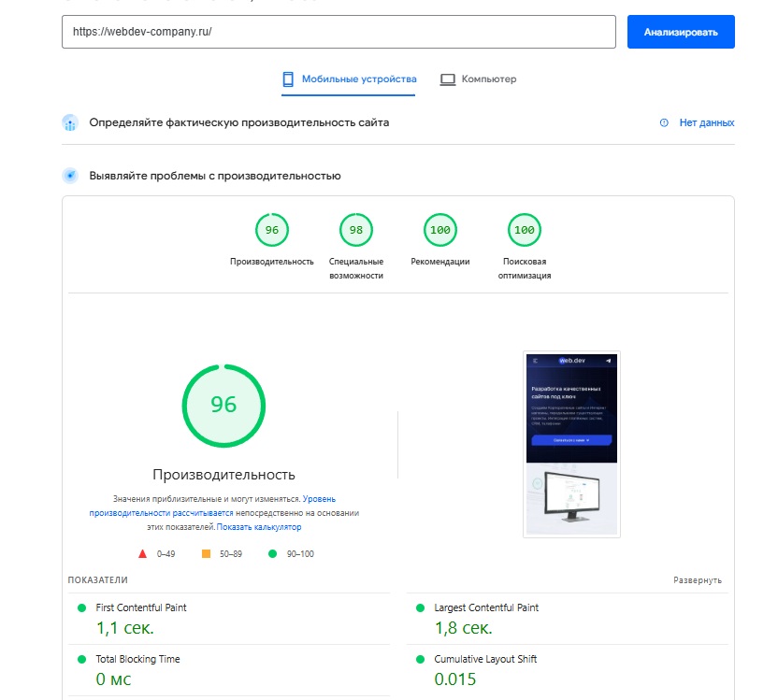This screenshot has width=778, height=700.
Task: Click Определяйте фактическую производительность сайта heading
Action: point(239,122)
